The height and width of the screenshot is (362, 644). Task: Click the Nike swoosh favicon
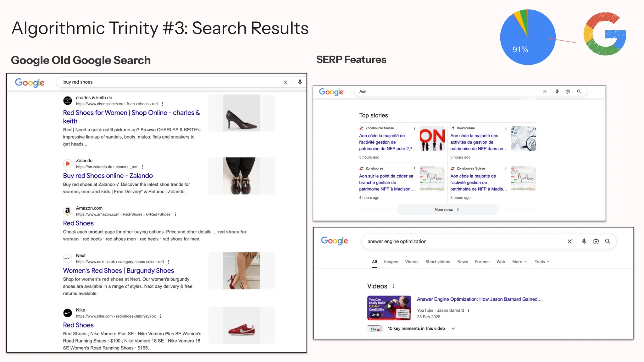coord(68,313)
